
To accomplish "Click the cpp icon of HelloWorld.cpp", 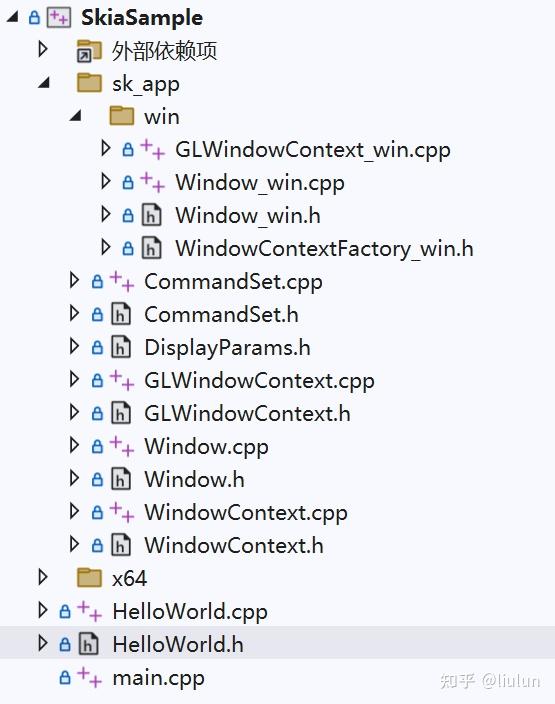I will (x=89, y=612).
